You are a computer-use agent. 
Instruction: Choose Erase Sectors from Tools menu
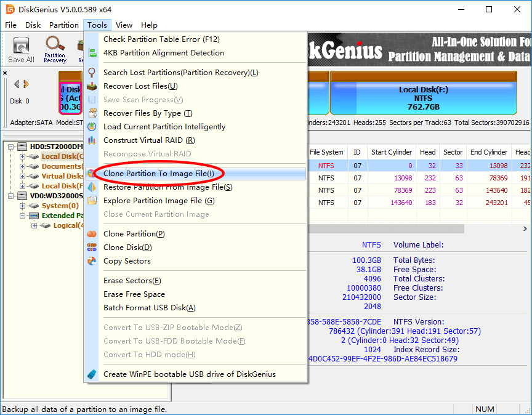point(195,281)
